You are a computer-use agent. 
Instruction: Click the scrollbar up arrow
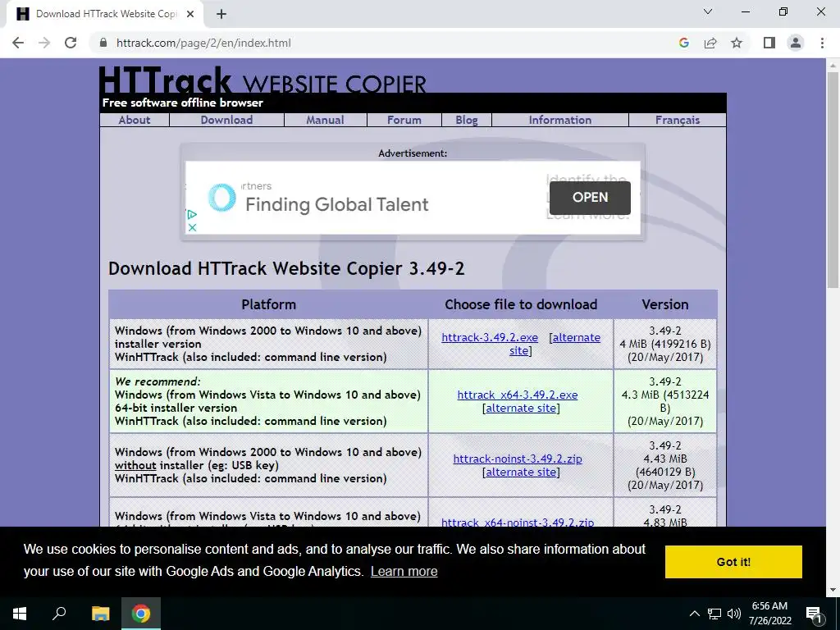tap(833, 66)
